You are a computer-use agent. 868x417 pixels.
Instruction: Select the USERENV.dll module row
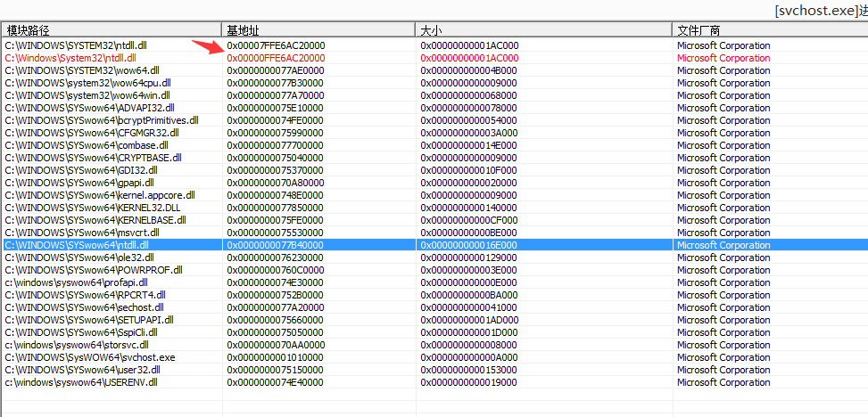pyautogui.click(x=435, y=382)
